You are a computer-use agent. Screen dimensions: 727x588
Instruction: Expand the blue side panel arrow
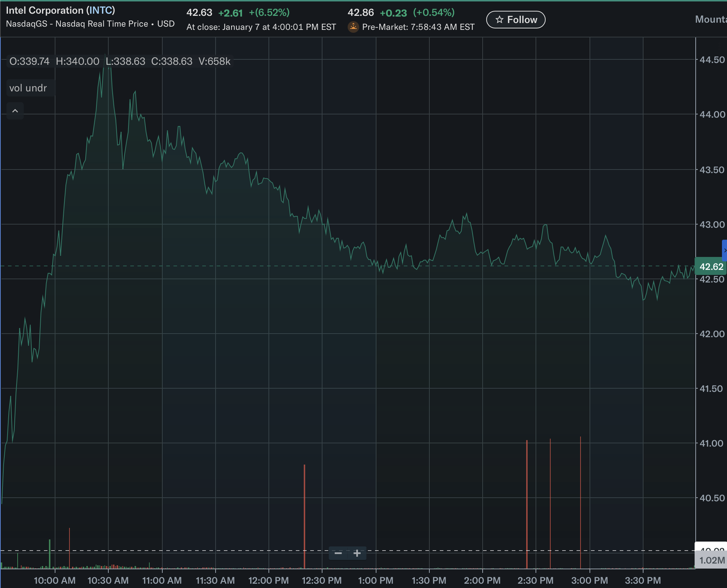tap(724, 250)
